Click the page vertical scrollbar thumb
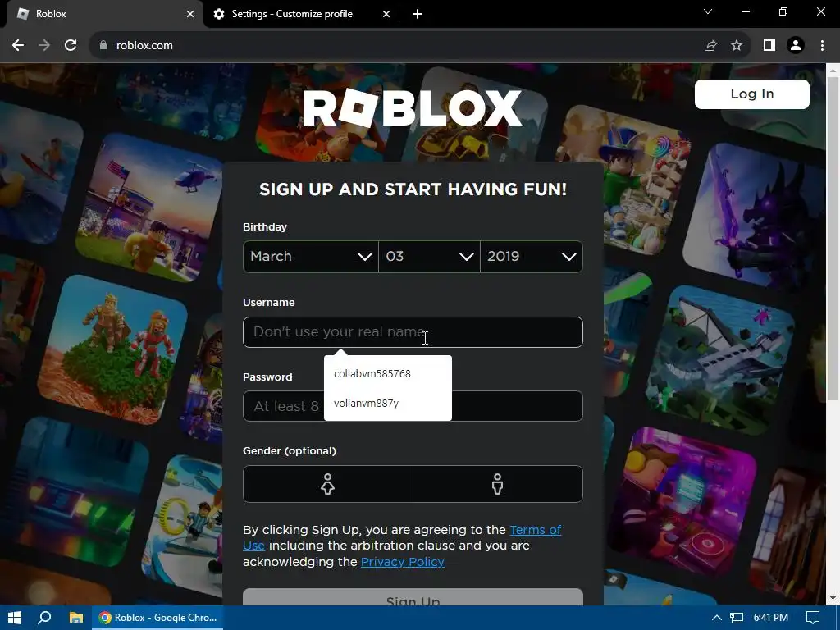Screen dimensions: 840x630 point(833,239)
